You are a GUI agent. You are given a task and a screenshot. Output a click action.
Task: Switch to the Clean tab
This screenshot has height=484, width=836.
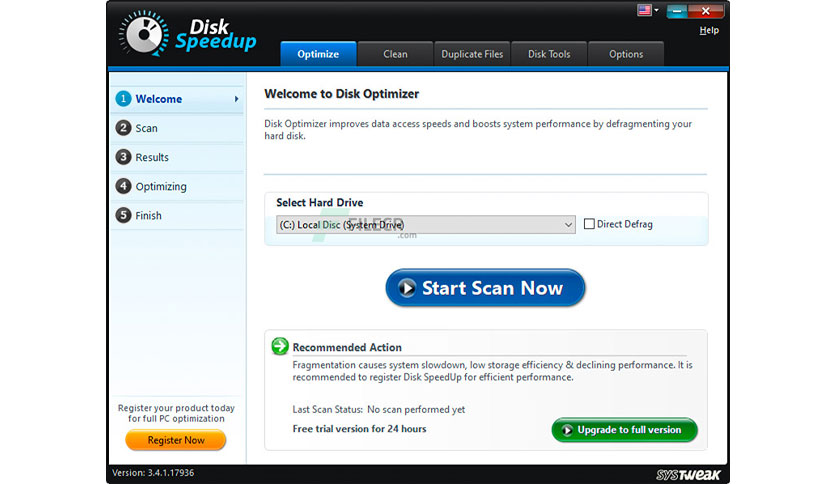(x=395, y=54)
